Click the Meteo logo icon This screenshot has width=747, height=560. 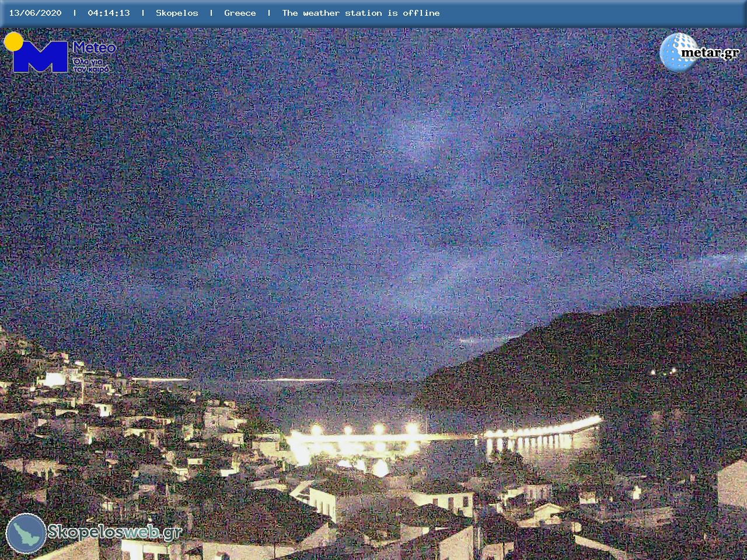(x=36, y=52)
